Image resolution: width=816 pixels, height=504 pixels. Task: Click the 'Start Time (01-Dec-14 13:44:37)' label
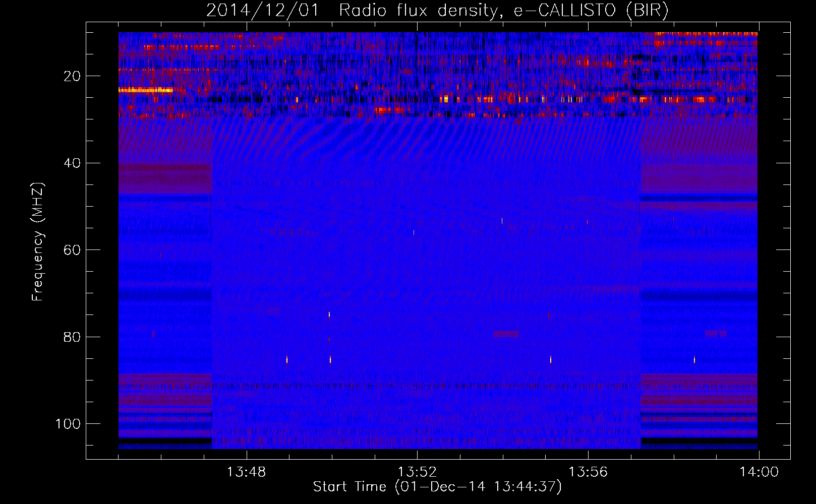click(437, 487)
